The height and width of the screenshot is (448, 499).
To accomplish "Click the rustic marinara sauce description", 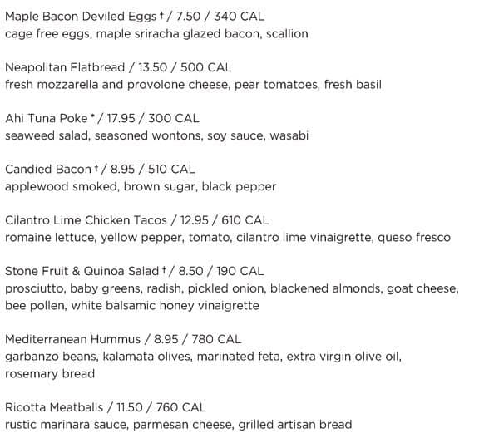I will tap(178, 425).
